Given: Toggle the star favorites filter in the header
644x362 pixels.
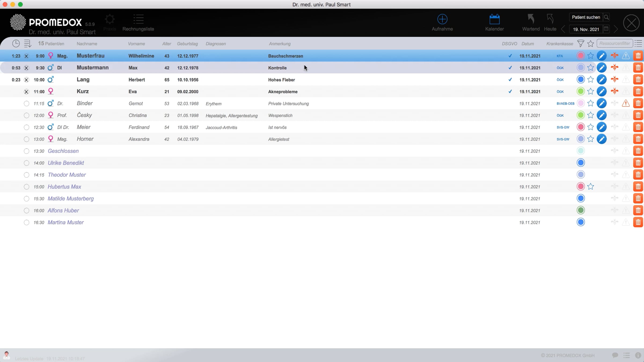Looking at the screenshot, I should point(590,43).
